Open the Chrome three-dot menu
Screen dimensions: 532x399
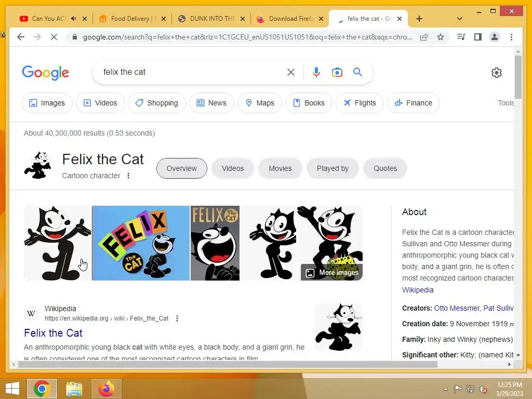click(511, 37)
